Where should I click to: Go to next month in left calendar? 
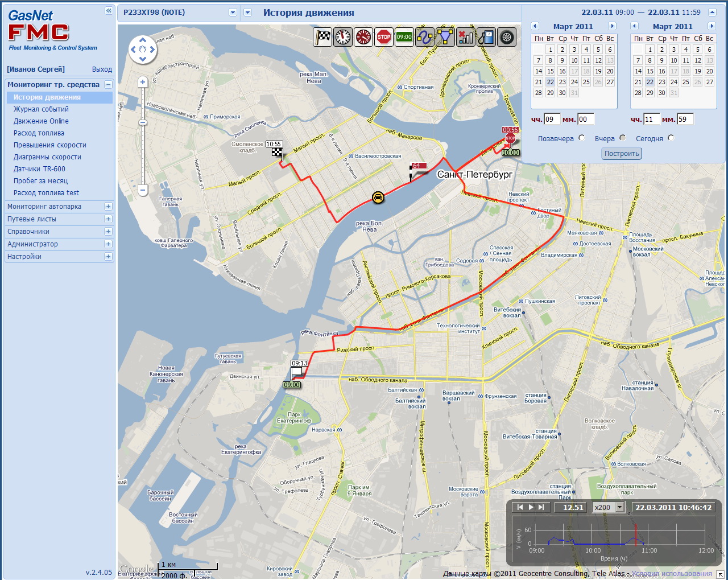[x=612, y=26]
